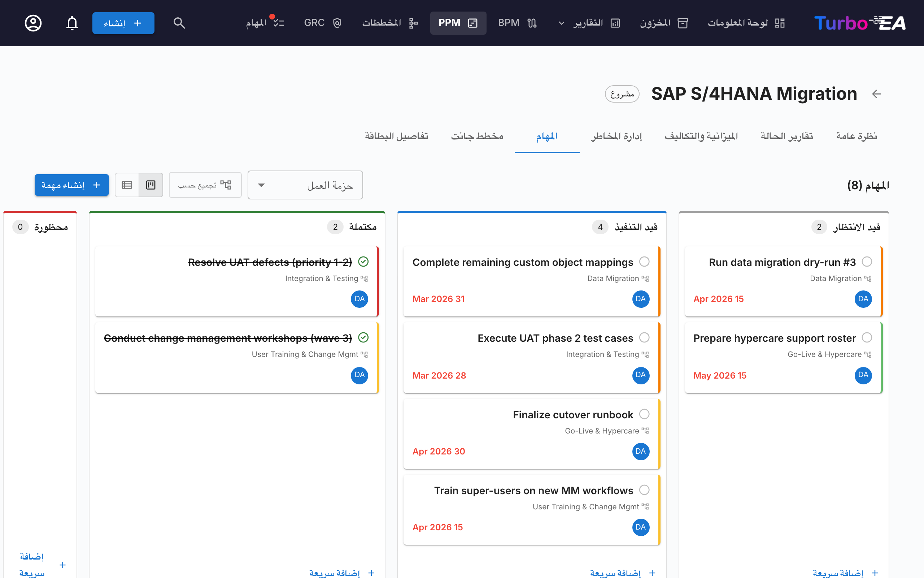Open the Finalize cutover runbook task title

coord(573,415)
